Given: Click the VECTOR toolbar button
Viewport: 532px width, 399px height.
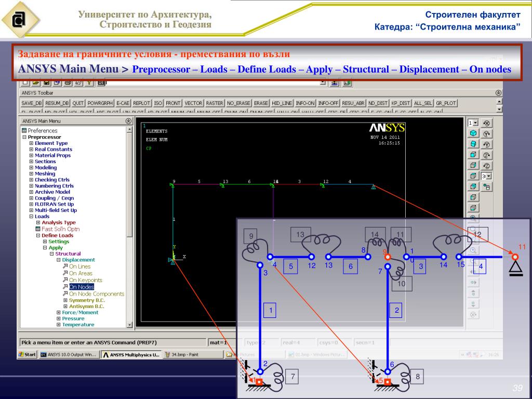Looking at the screenshot, I should click(x=193, y=103).
